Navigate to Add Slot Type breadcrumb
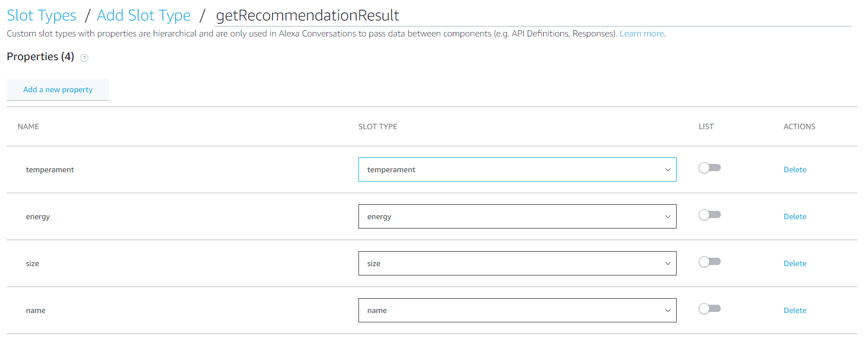 point(143,15)
